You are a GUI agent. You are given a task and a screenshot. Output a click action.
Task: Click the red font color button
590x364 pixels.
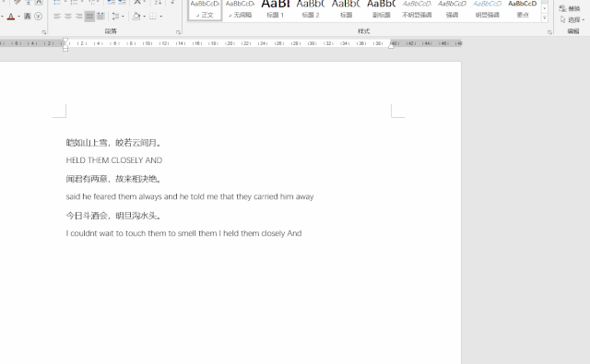coord(11,17)
